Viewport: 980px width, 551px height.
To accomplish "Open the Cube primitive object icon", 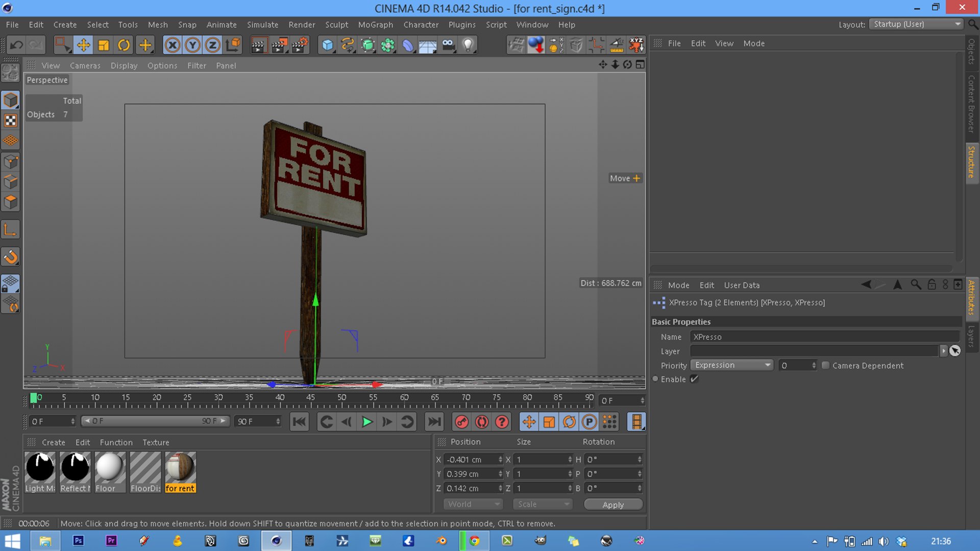I will [x=327, y=45].
